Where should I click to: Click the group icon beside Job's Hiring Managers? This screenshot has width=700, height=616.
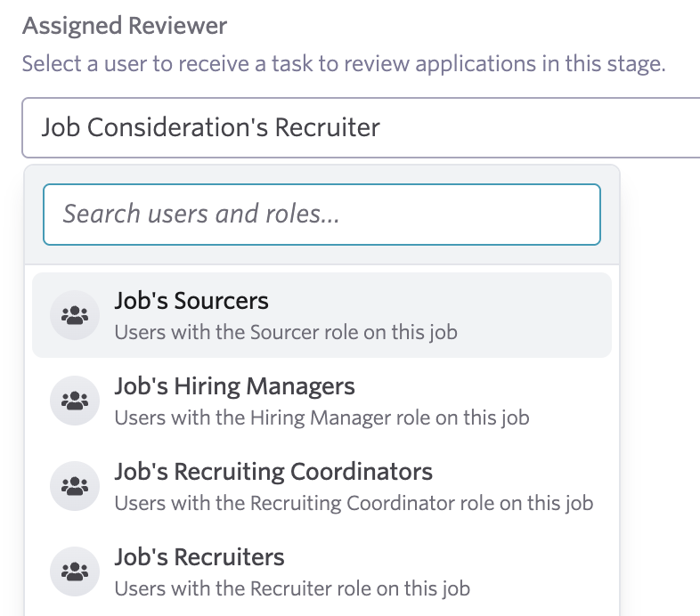pos(75,401)
